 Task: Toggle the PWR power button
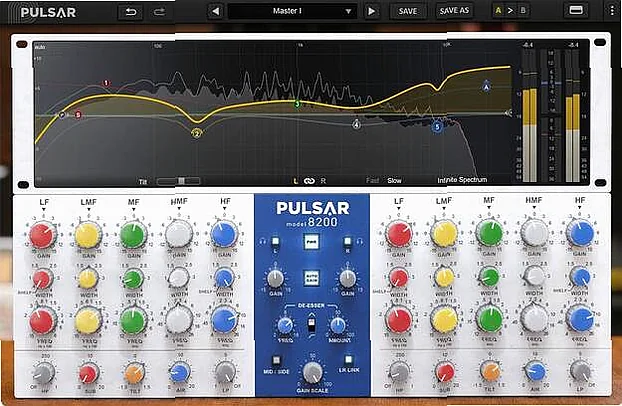tap(311, 241)
